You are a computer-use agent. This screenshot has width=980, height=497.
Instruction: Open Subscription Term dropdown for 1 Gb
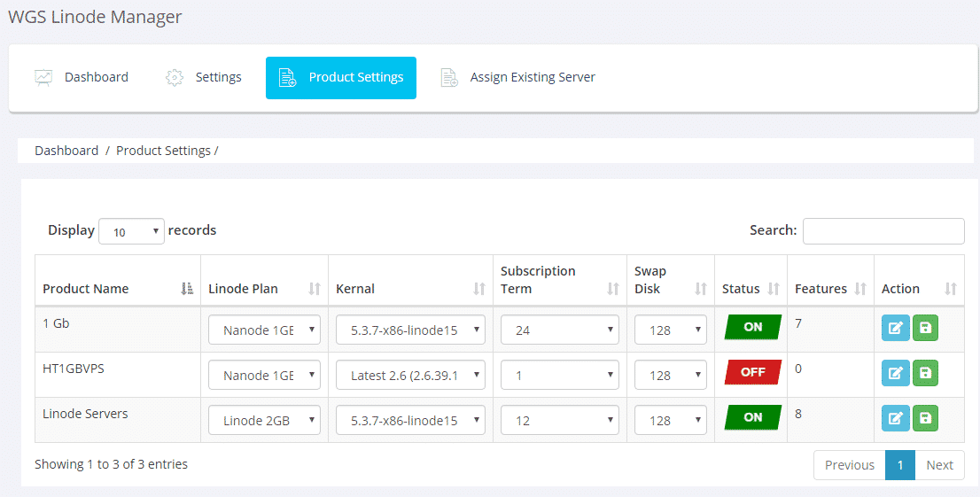click(x=559, y=330)
